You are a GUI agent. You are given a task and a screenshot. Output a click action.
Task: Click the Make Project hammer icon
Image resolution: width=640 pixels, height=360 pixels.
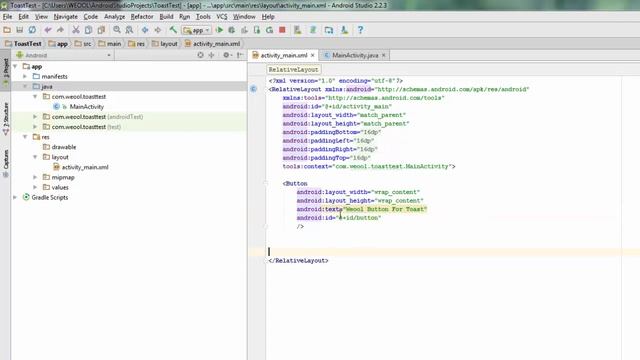pos(173,30)
